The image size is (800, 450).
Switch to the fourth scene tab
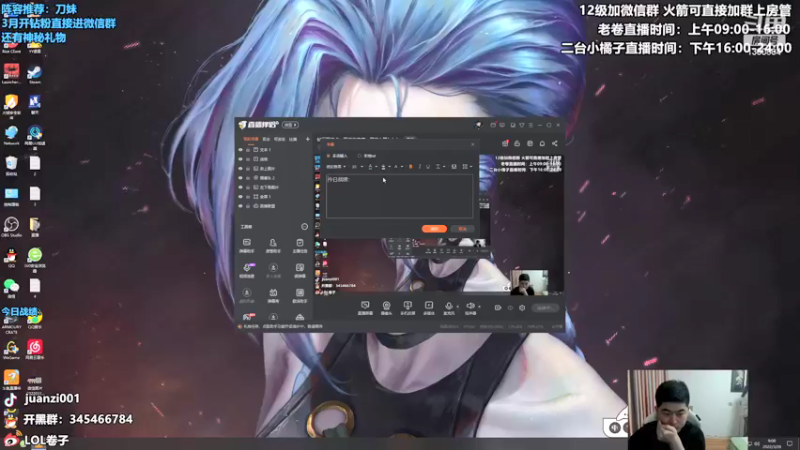pyautogui.click(x=293, y=139)
